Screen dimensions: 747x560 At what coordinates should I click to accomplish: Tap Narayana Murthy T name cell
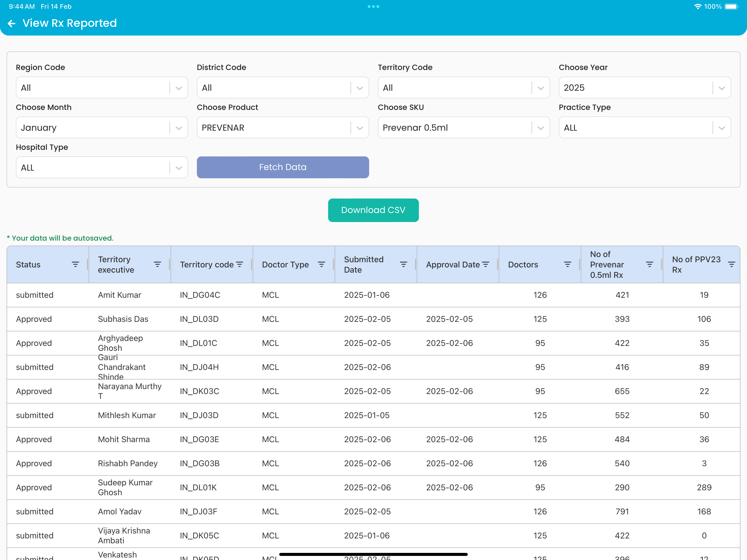[130, 391]
